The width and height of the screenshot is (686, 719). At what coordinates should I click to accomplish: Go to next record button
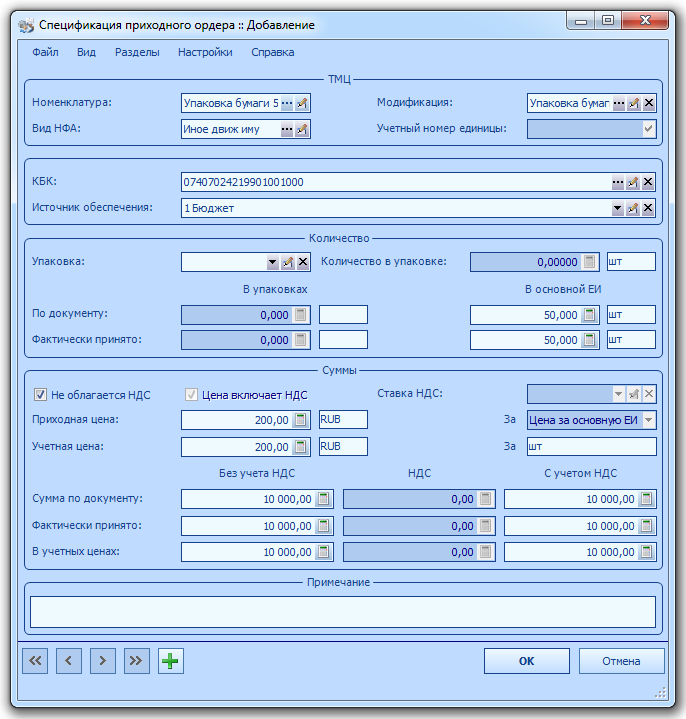[x=103, y=661]
